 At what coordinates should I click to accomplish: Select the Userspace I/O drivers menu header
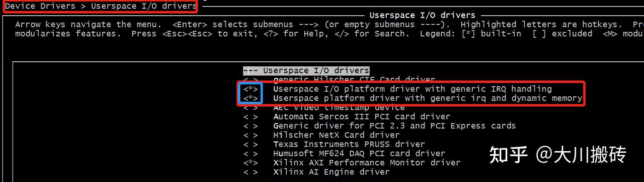click(x=306, y=70)
